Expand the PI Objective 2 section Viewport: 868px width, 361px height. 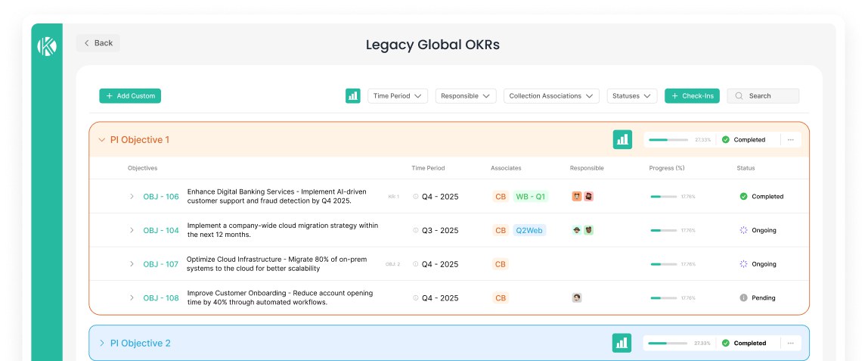[x=102, y=344]
